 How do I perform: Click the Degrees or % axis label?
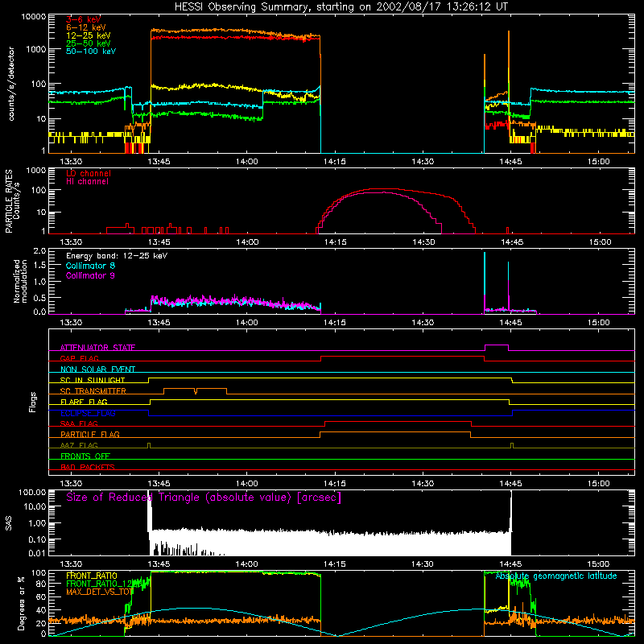(x=21, y=603)
